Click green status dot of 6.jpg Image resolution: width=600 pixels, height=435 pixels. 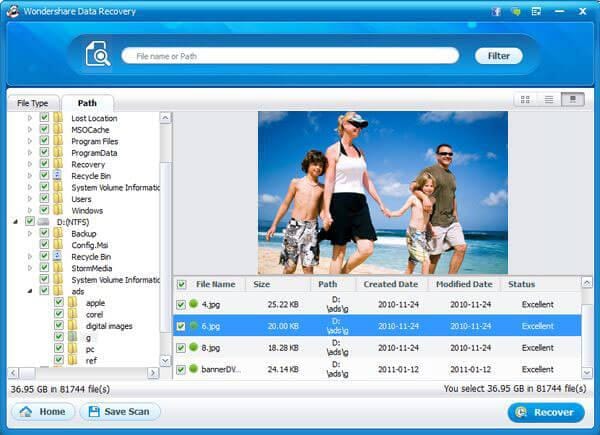click(x=194, y=326)
